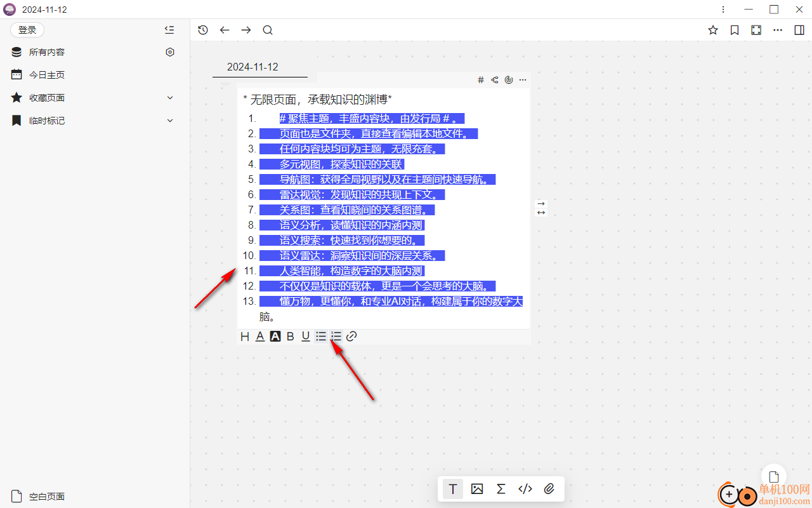Image resolution: width=812 pixels, height=508 pixels.
Task: Insert a math formula sigma block
Action: coord(501,489)
